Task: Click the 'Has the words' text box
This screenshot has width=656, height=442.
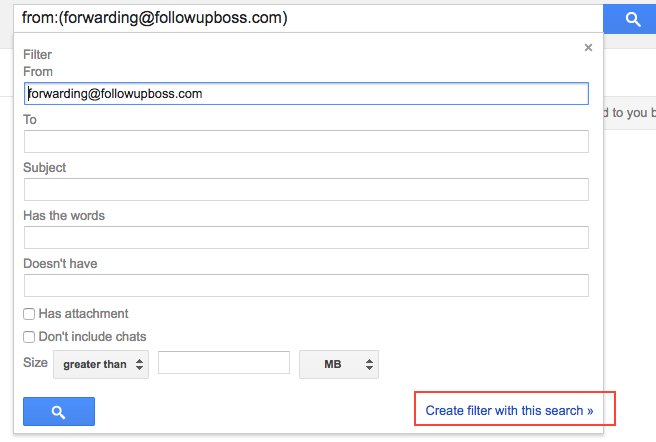Action: click(x=305, y=237)
